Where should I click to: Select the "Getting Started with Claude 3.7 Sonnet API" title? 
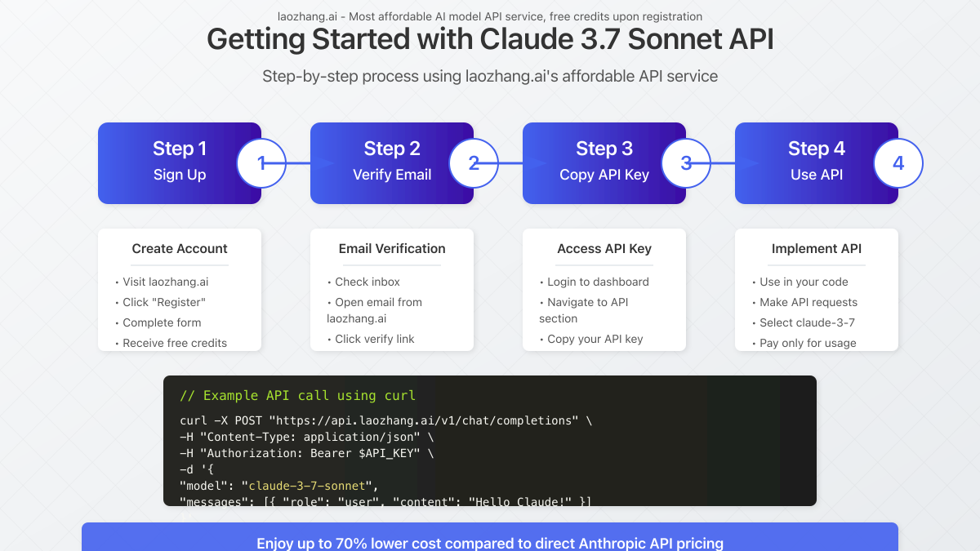pos(490,39)
